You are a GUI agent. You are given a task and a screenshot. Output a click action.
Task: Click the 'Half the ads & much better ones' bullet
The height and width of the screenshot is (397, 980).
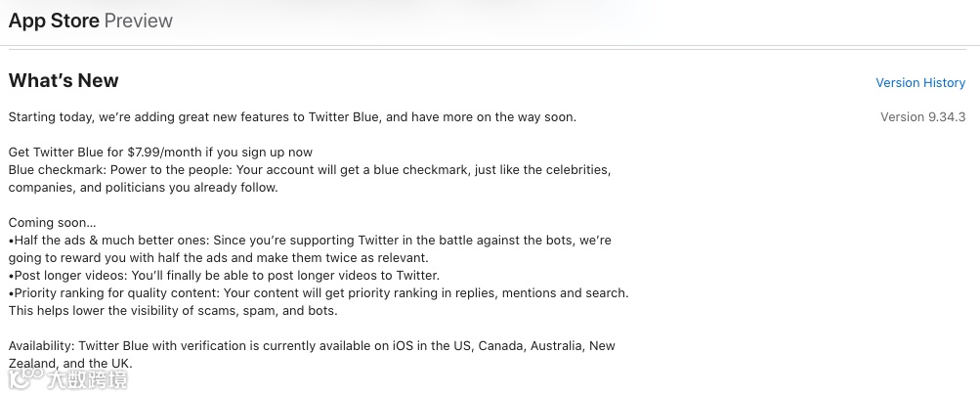pyautogui.click(x=309, y=241)
